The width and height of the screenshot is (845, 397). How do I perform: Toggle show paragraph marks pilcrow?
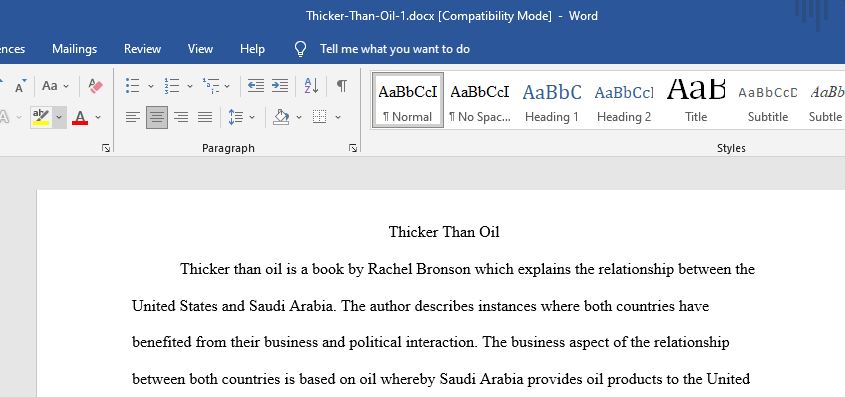tap(342, 86)
